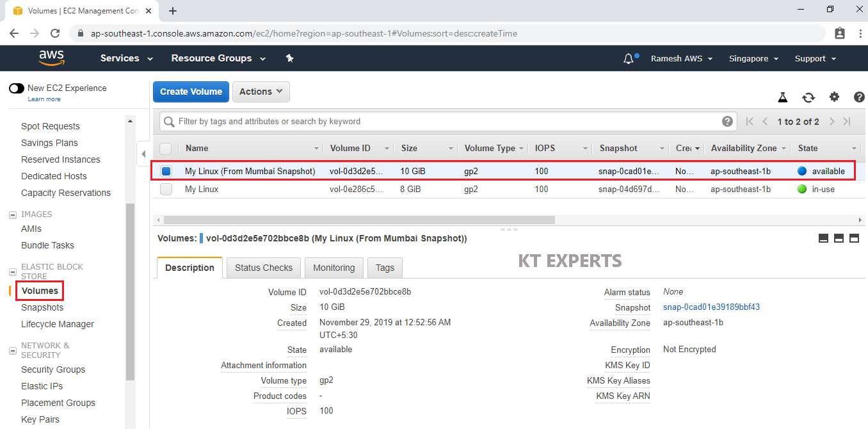Open the Support dropdown
The height and width of the screenshot is (429, 868).
tap(816, 58)
